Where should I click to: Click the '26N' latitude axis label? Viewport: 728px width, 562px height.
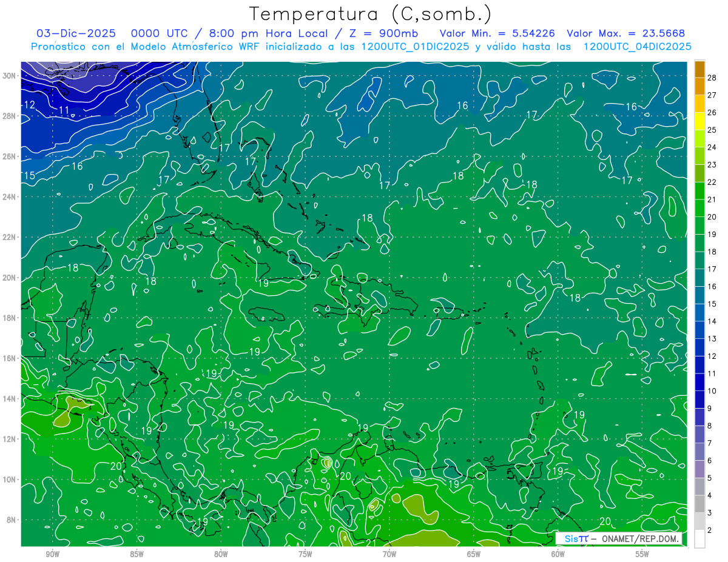(10, 156)
